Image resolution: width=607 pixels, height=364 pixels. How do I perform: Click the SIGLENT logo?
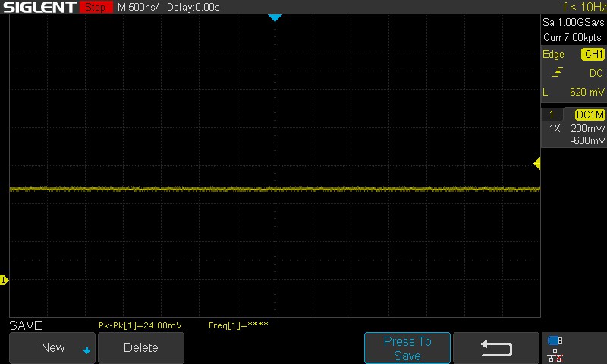tap(39, 7)
